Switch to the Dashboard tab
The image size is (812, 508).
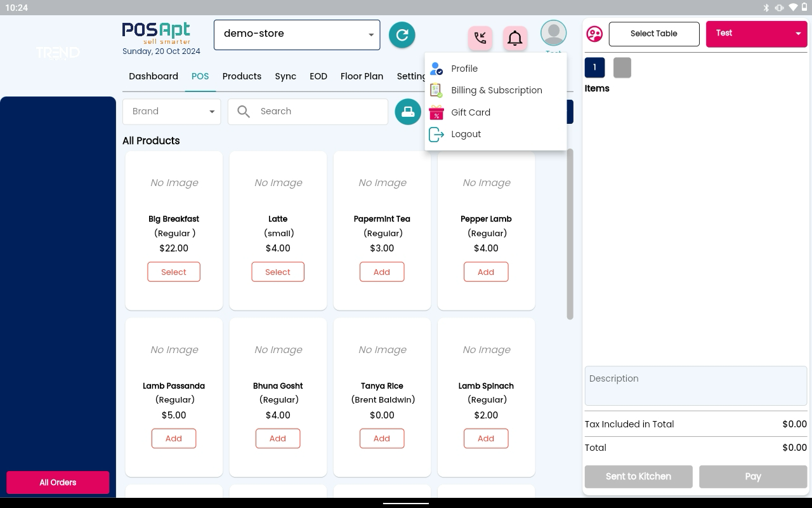coord(154,76)
